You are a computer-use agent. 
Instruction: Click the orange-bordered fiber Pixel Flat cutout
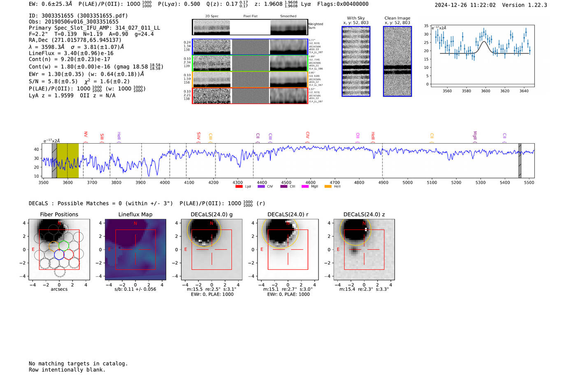pos(250,79)
